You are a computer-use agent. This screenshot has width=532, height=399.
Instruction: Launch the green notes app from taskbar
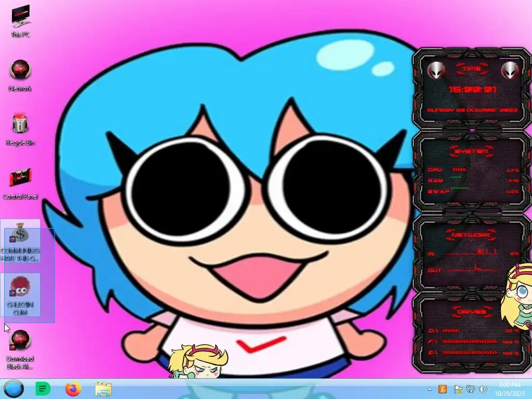[x=43, y=389]
